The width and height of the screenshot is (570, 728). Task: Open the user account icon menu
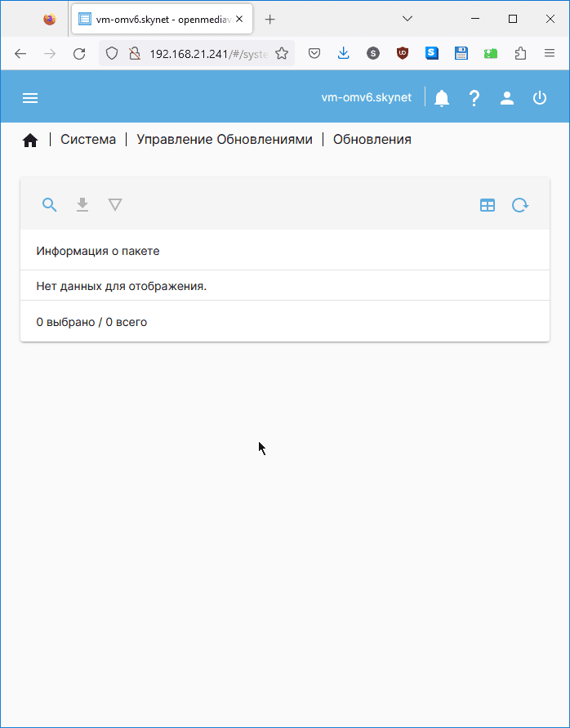click(x=507, y=98)
